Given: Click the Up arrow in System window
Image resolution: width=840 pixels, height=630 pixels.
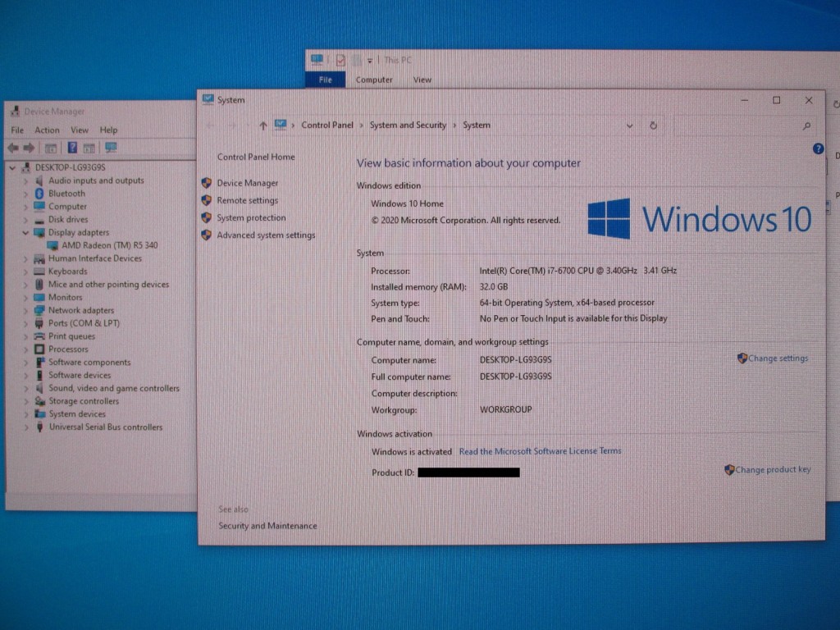Looking at the screenshot, I should [263, 126].
